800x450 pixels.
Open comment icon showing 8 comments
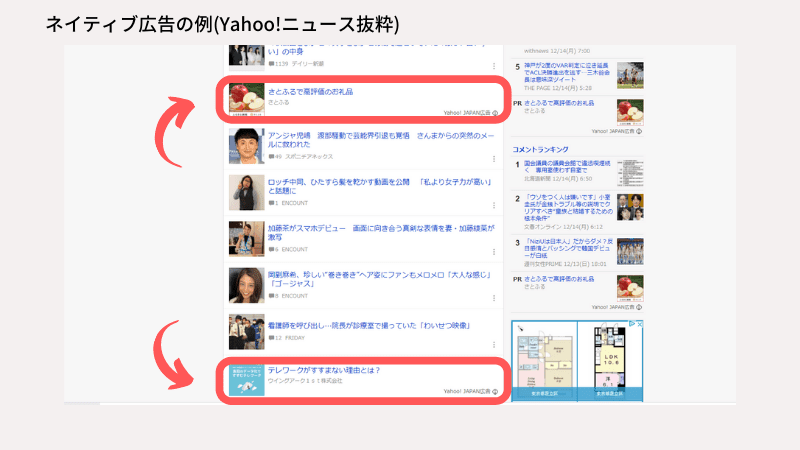[x=271, y=296]
